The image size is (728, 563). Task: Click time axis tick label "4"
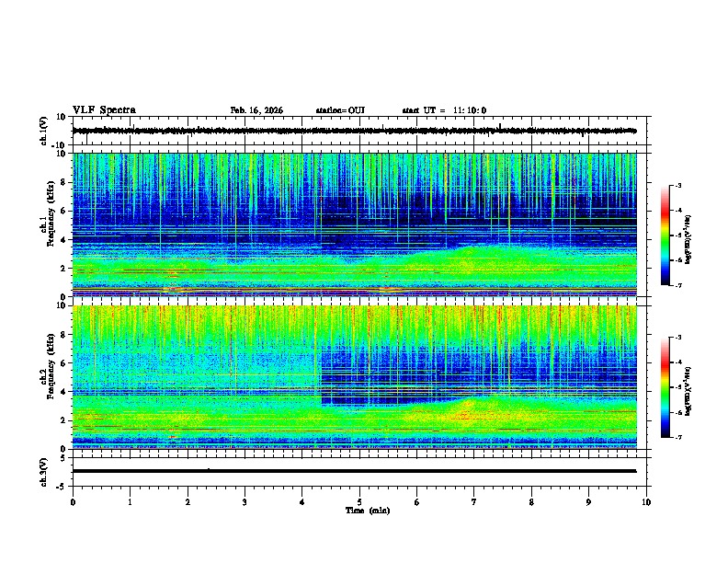302,502
